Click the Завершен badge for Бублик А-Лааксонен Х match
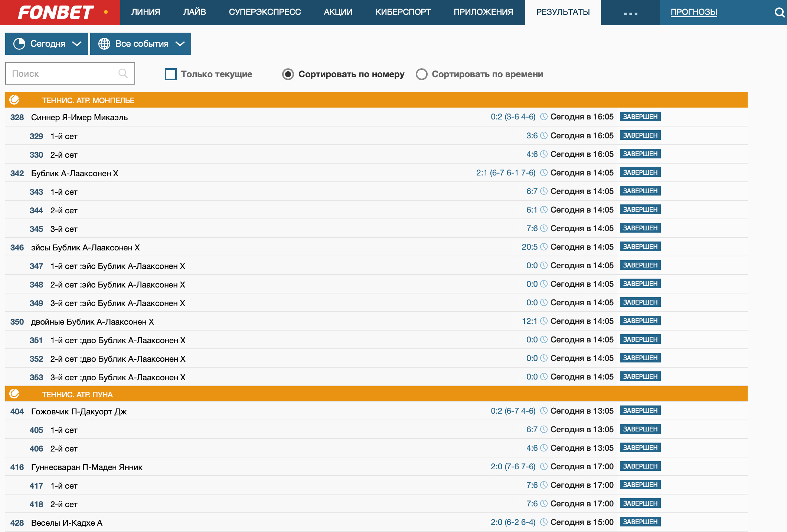Image resolution: width=787 pixels, height=532 pixels. [x=640, y=173]
